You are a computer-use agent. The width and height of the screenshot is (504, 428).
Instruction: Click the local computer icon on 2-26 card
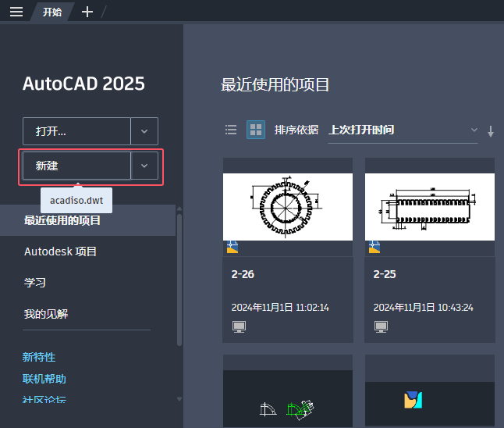239,326
